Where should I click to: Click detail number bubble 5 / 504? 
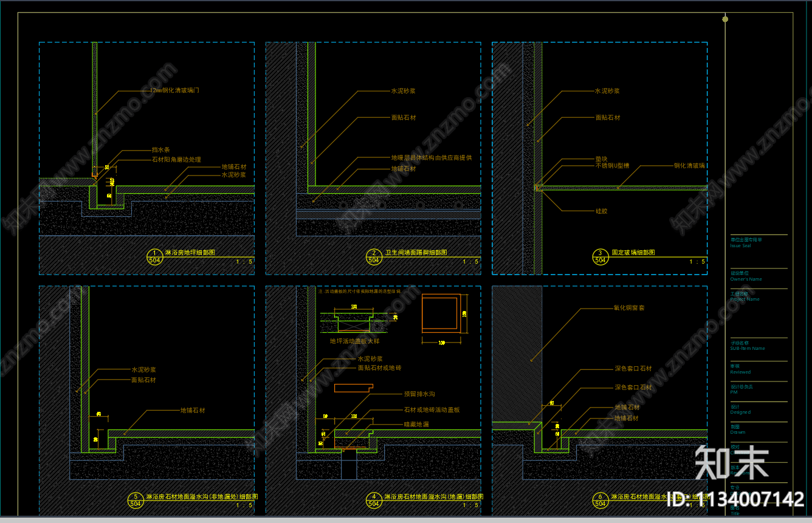[136, 500]
